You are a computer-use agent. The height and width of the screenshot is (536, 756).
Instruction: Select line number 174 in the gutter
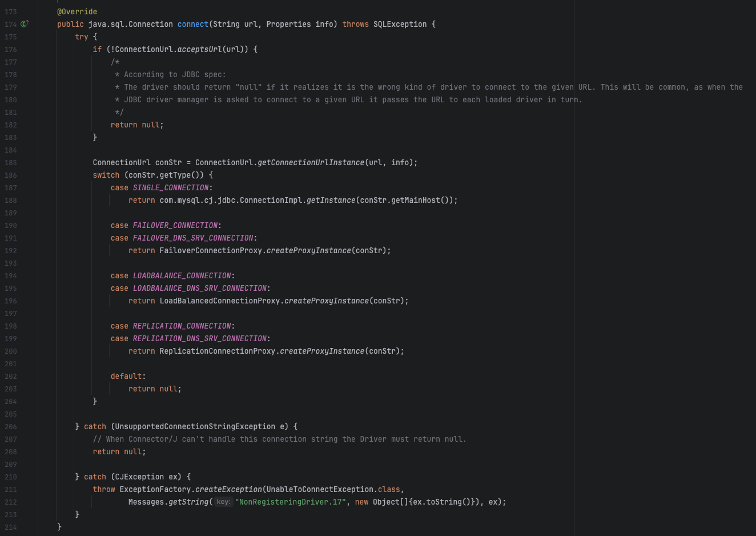pos(11,24)
